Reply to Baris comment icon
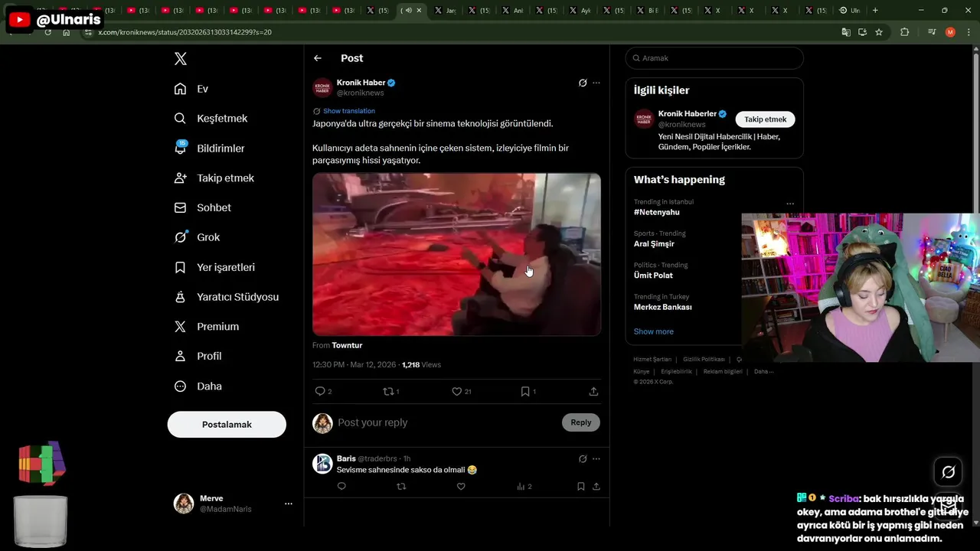 (x=341, y=486)
